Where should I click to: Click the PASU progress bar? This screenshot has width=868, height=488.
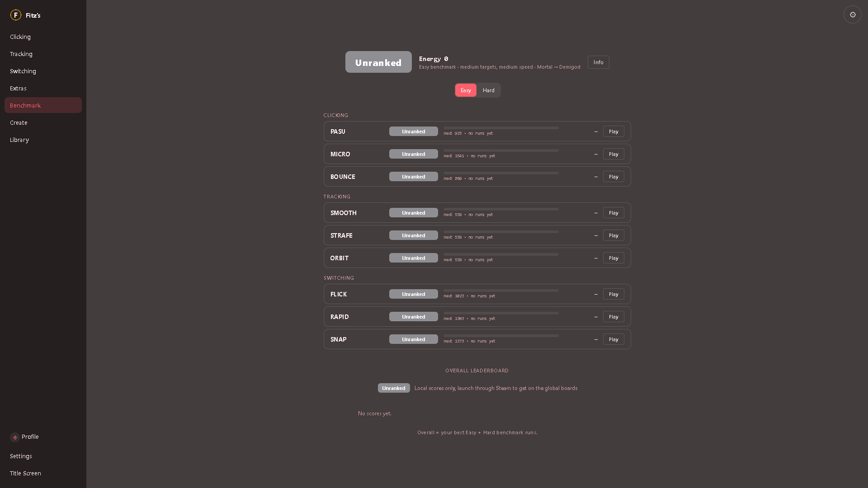[501, 128]
